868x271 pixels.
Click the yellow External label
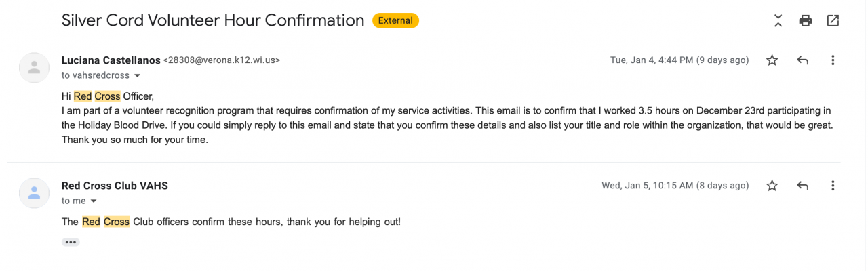395,21
